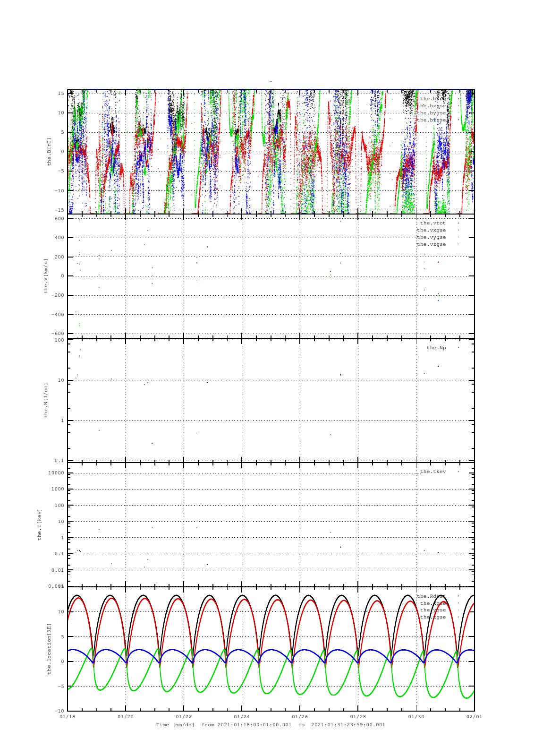Image resolution: width=534 pixels, height=756 pixels.
Task: Click the 01/26 date tick label
Action: click(300, 716)
